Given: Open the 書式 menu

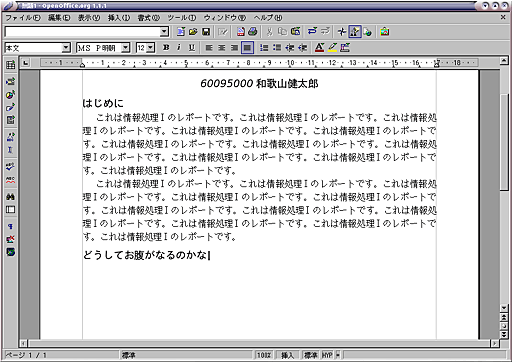Looking at the screenshot, I should pyautogui.click(x=149, y=18).
